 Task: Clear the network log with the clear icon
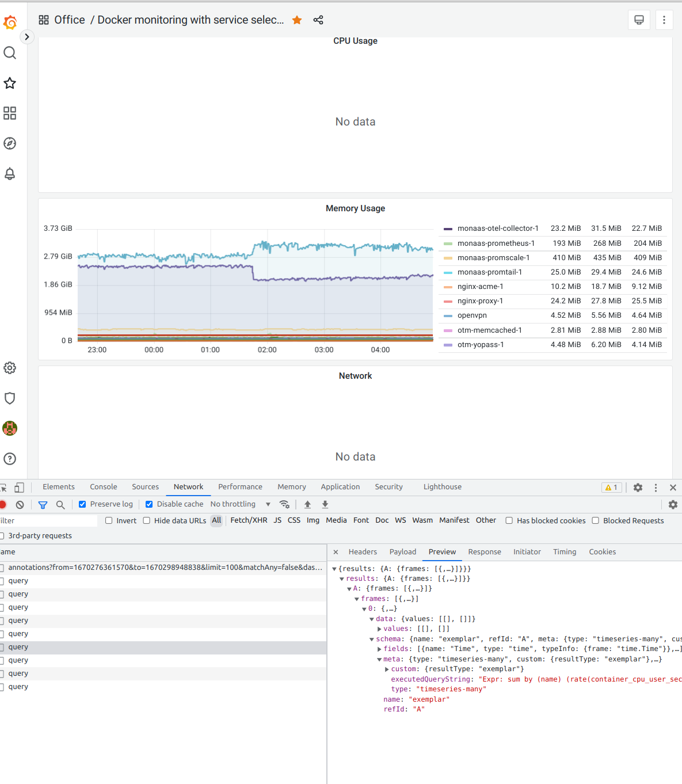[20, 504]
